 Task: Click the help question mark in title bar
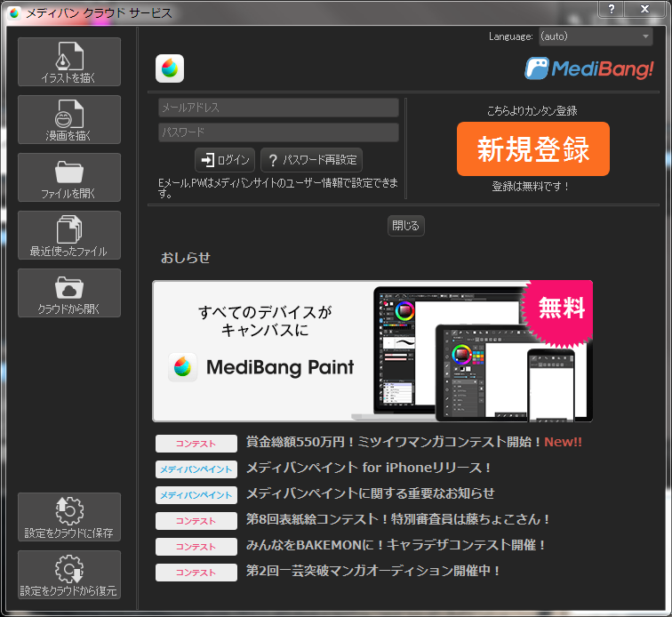612,9
